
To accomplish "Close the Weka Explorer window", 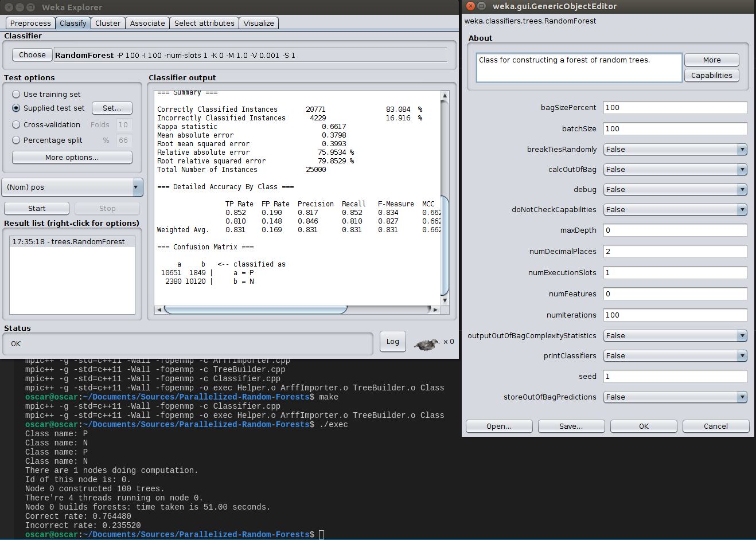I will tap(9, 7).
